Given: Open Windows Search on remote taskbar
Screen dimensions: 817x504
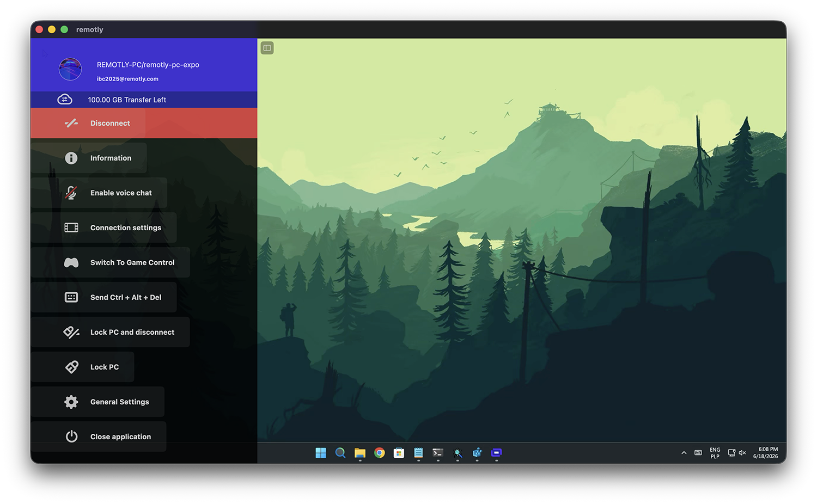Looking at the screenshot, I should tap(340, 453).
